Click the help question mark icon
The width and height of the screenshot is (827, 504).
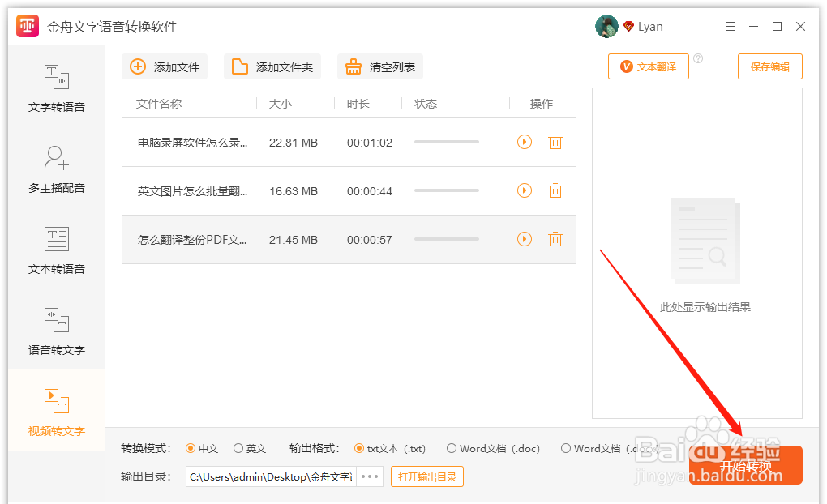tap(699, 57)
